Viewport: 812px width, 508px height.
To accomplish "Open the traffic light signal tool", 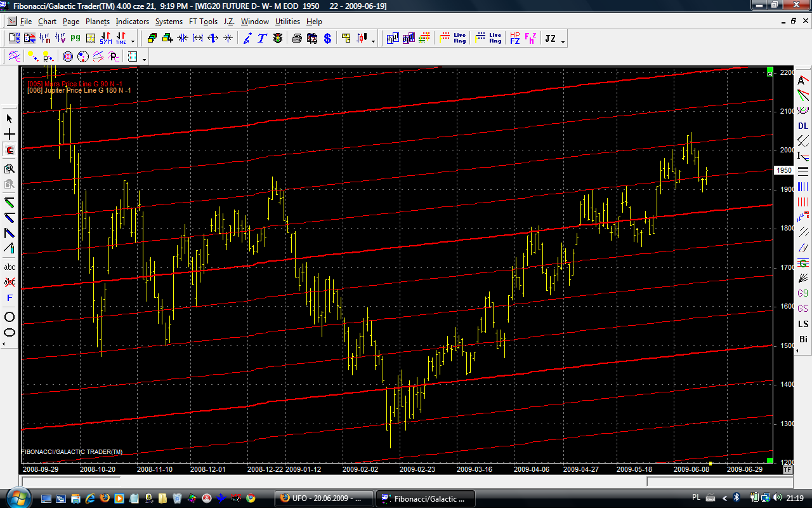I will [278, 39].
